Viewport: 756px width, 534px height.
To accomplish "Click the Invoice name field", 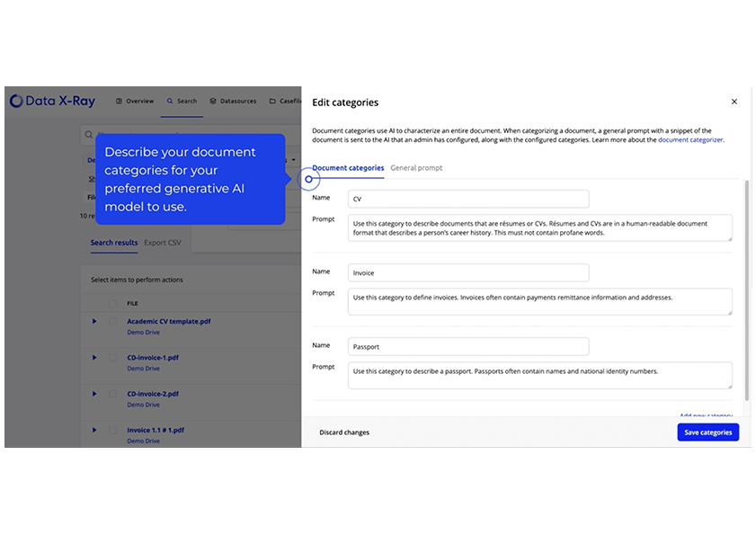I will [x=468, y=272].
